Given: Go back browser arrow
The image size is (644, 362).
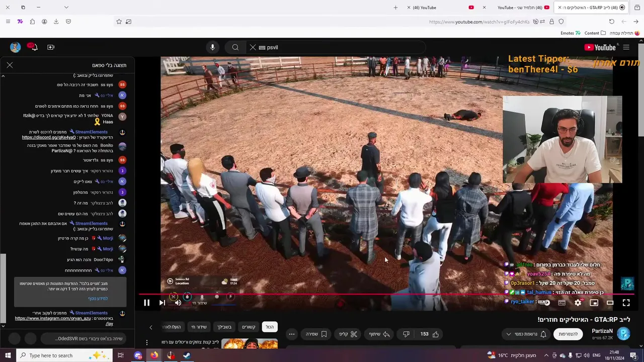Looking at the screenshot, I should coord(636,22).
